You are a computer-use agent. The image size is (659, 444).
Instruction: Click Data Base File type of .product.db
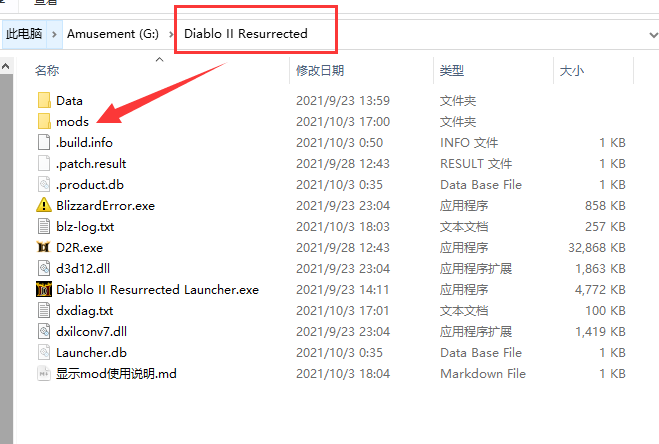481,185
